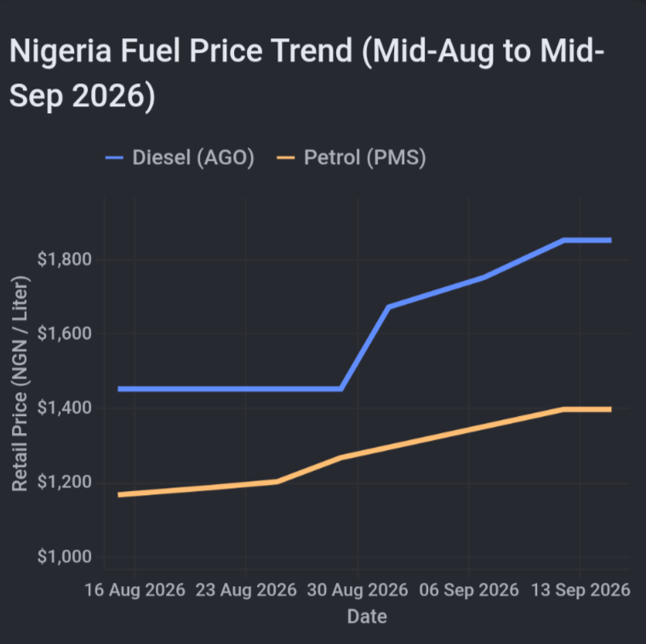Click the $1,200 y-axis tick label
The image size is (646, 644).
coord(65,482)
